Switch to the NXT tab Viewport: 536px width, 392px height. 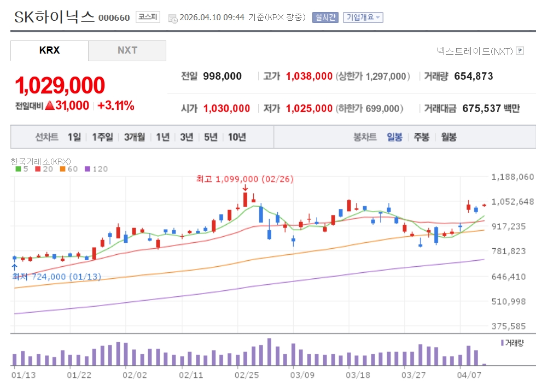point(127,50)
